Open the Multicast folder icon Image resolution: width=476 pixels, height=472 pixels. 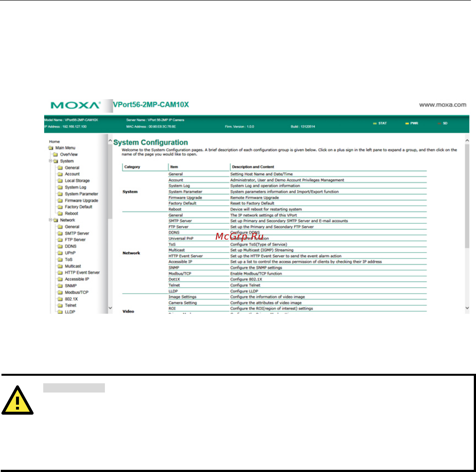60,266
